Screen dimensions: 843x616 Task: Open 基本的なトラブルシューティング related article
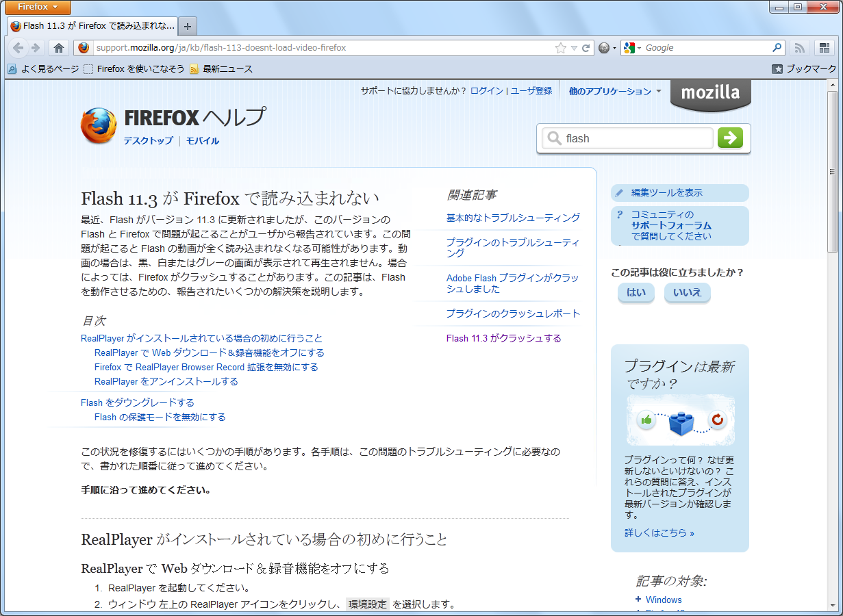[513, 218]
